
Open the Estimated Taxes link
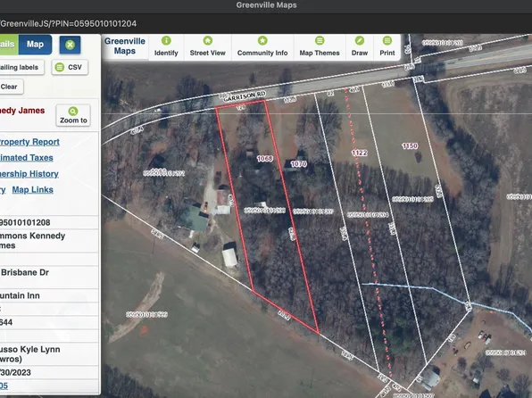[27, 158]
